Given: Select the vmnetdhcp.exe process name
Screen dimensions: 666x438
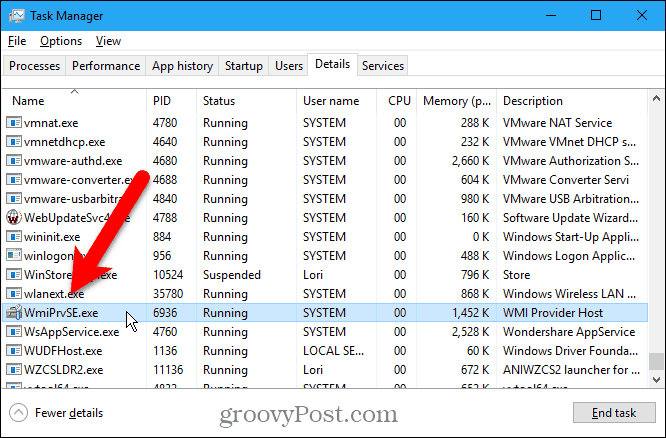Looking at the screenshot, I should [65, 142].
